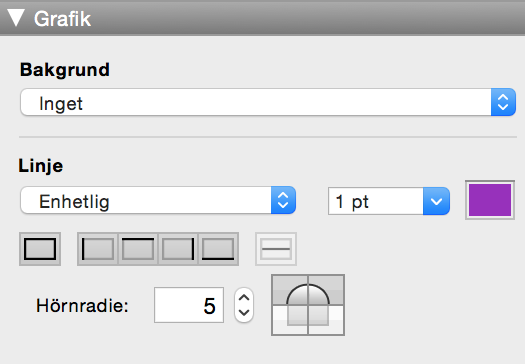Toggle the right border line icon

point(178,249)
